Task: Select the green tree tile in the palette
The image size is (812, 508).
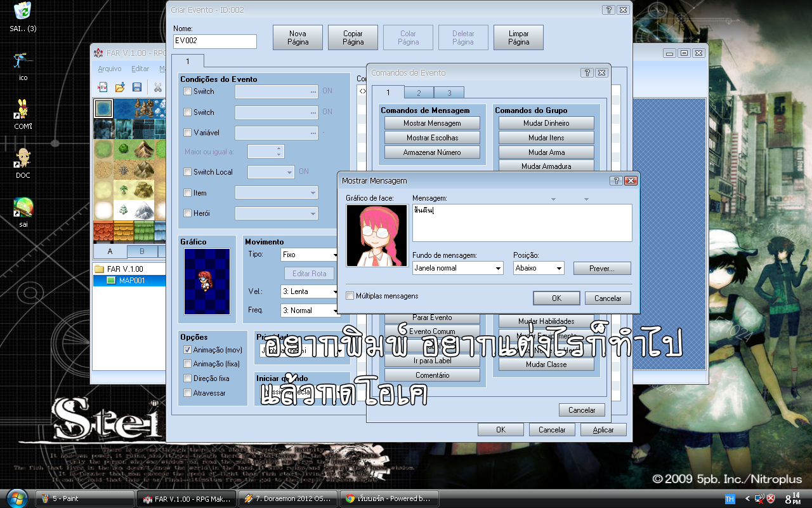Action: [x=123, y=149]
